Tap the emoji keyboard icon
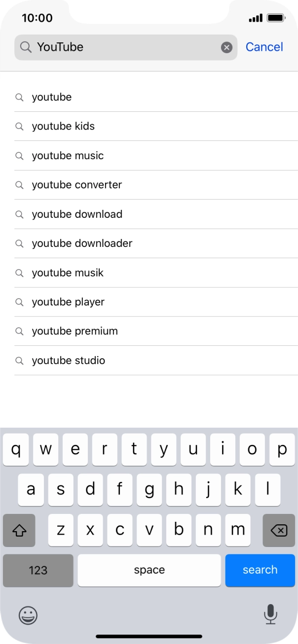 (28, 615)
